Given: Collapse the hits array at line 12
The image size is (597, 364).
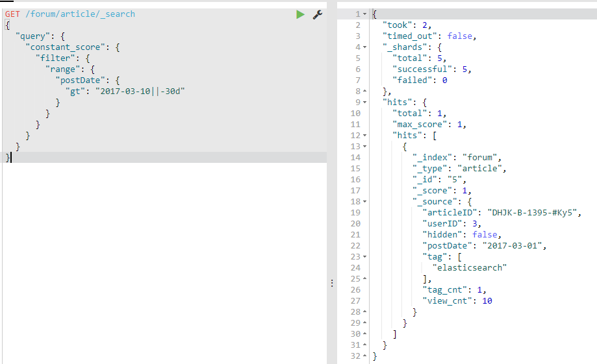Looking at the screenshot, I should tap(364, 136).
